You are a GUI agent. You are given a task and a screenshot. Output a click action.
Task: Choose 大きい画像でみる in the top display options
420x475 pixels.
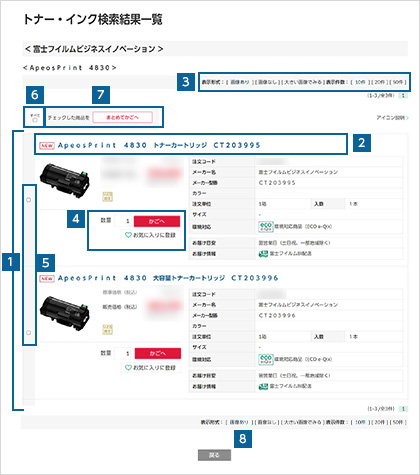(x=303, y=82)
